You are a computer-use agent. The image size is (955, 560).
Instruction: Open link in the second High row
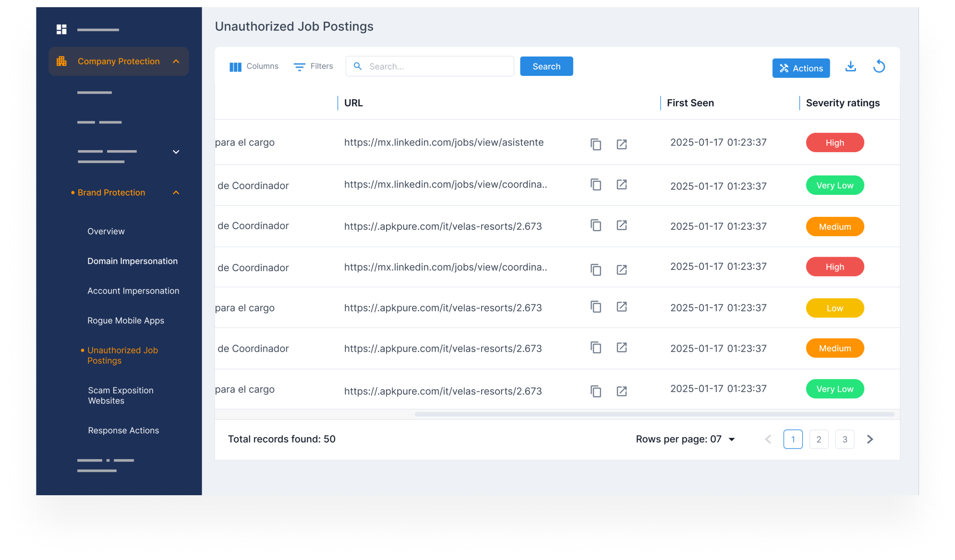tap(622, 270)
